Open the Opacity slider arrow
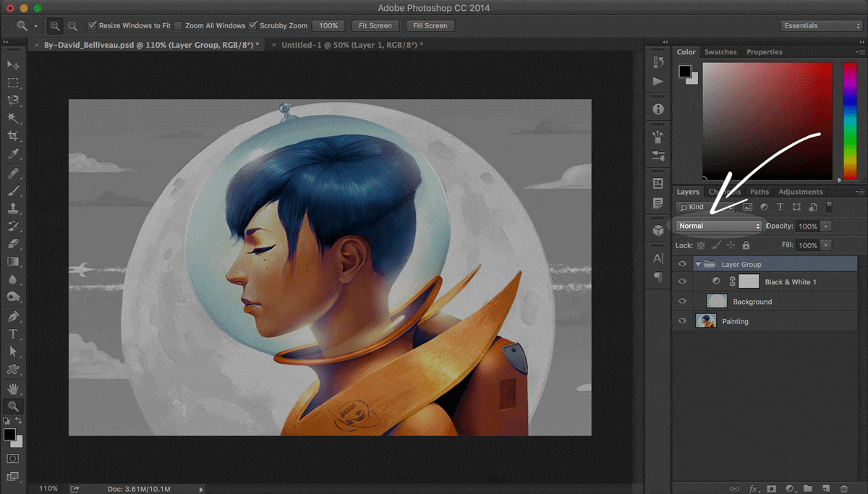The height and width of the screenshot is (494, 868). [826, 226]
